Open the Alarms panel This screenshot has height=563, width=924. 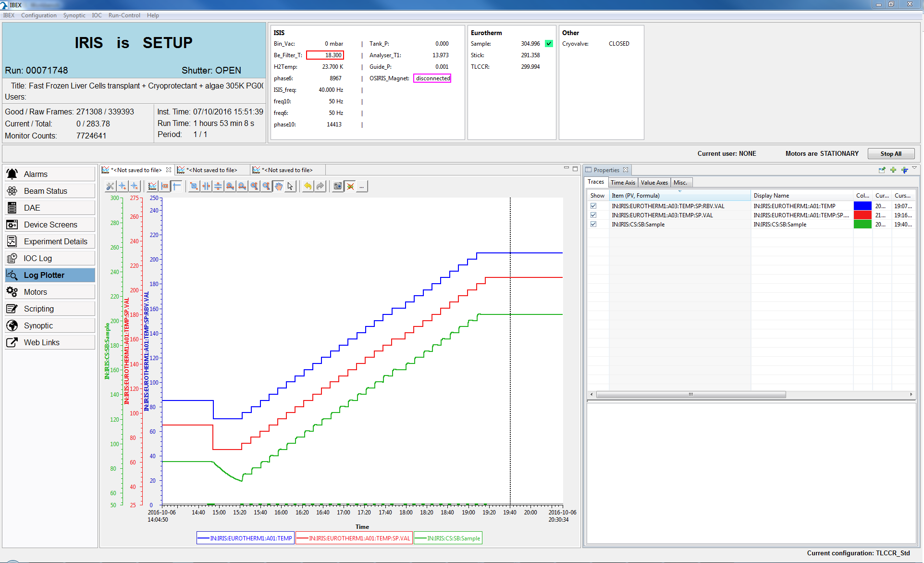click(x=49, y=174)
